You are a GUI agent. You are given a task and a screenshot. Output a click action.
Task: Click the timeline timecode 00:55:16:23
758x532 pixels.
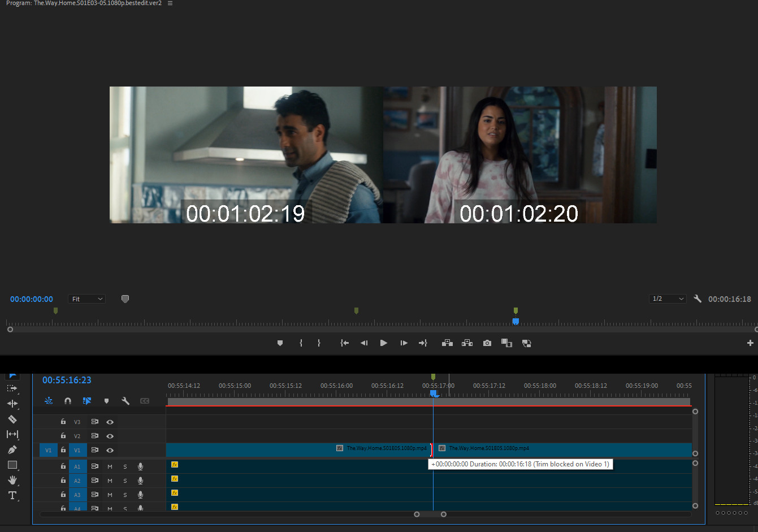pyautogui.click(x=67, y=380)
